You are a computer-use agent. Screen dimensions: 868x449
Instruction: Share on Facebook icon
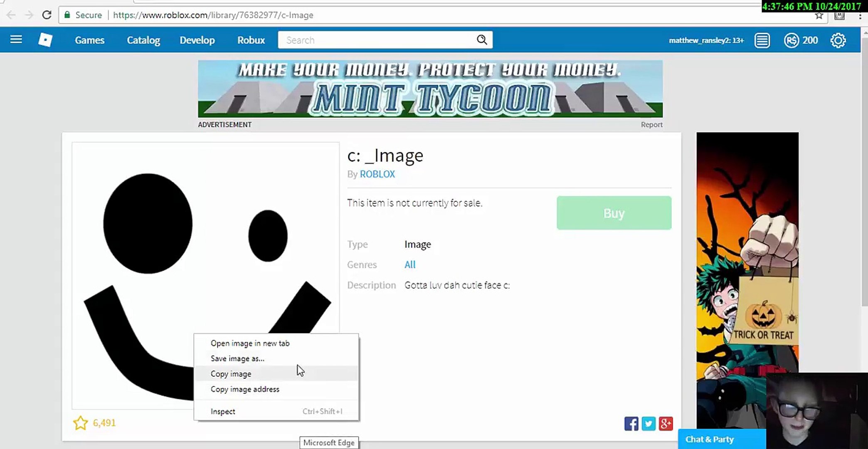tap(631, 424)
